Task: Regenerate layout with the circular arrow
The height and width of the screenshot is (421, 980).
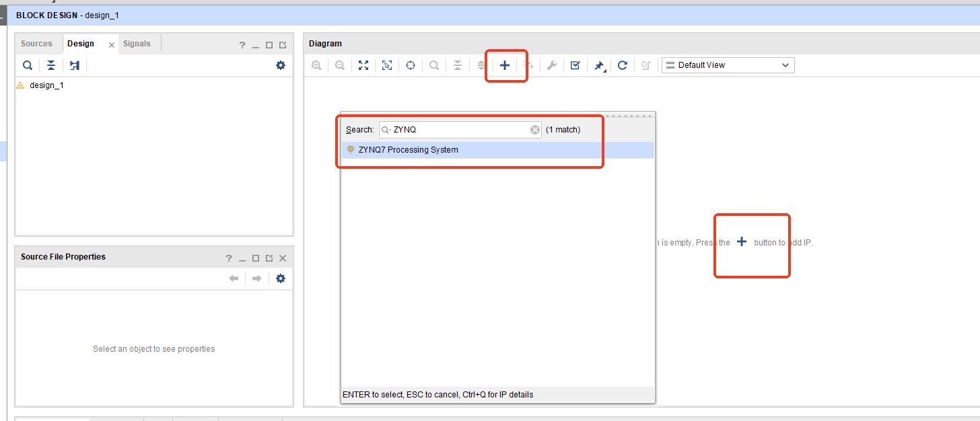Action: pyautogui.click(x=623, y=65)
